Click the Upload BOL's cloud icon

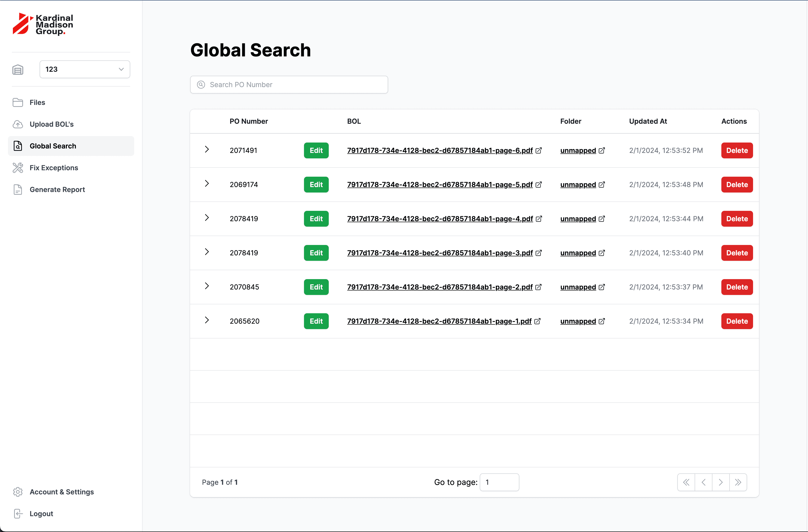click(x=18, y=124)
